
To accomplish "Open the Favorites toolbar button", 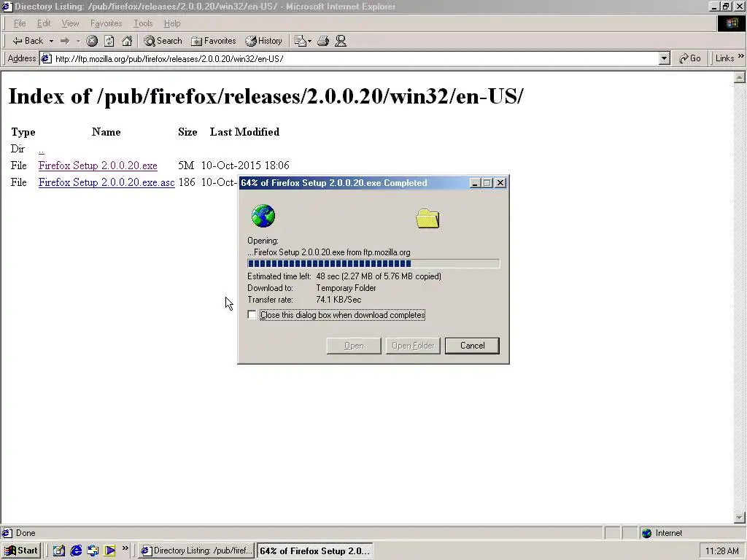I will point(214,41).
